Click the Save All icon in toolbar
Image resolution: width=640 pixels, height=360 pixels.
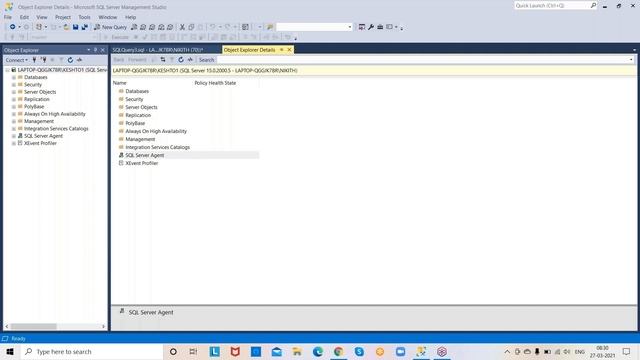pyautogui.click(x=84, y=27)
